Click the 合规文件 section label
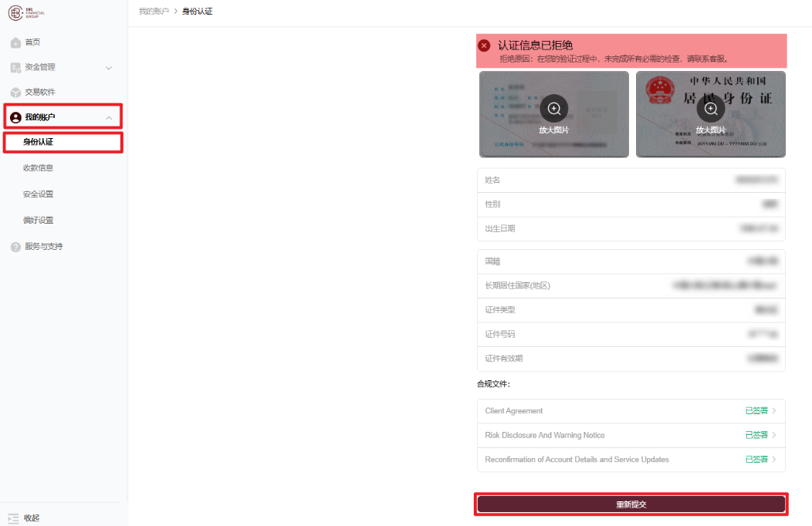 493,384
